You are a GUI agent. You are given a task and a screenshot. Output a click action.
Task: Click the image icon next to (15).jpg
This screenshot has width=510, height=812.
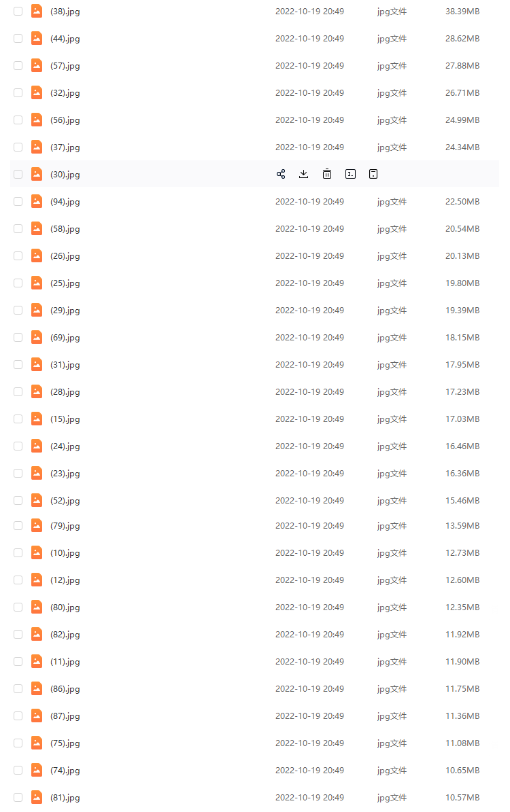pyautogui.click(x=37, y=419)
